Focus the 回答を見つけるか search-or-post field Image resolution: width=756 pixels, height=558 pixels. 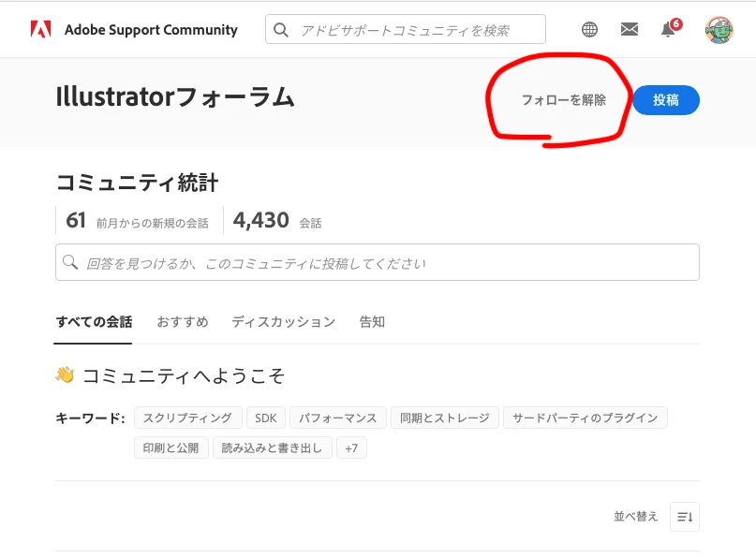(x=378, y=262)
